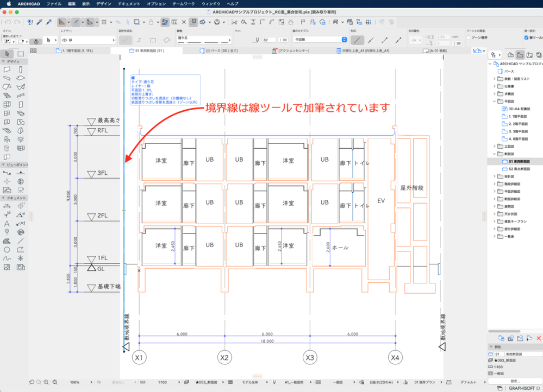543x392 pixels.
Task: Select the Camera tool in toolbox
Action: tap(21, 190)
